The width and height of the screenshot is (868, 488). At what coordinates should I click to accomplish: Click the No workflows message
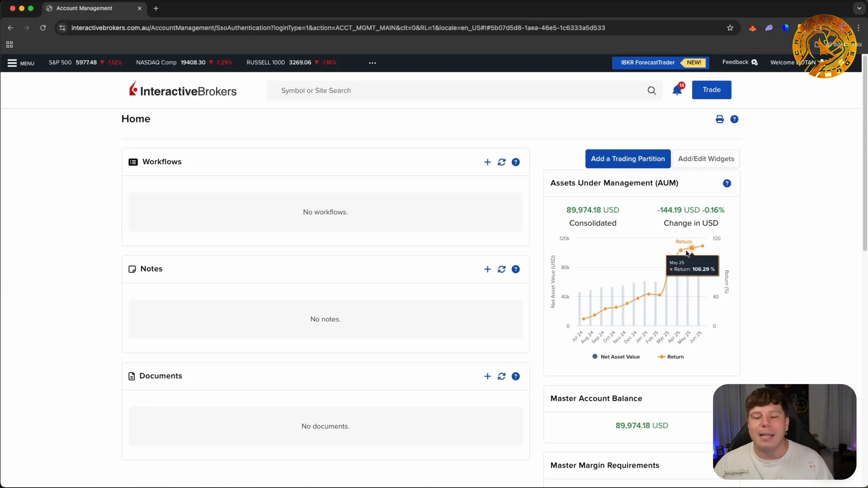click(x=325, y=212)
